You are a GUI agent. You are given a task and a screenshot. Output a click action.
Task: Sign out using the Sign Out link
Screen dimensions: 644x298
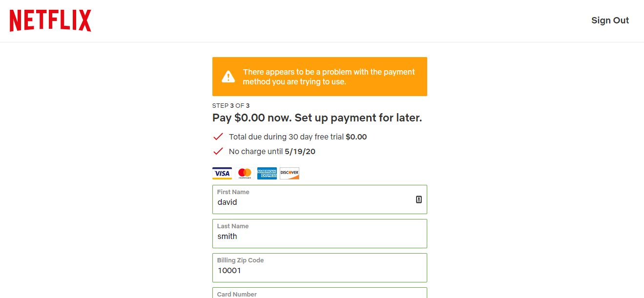tap(610, 20)
